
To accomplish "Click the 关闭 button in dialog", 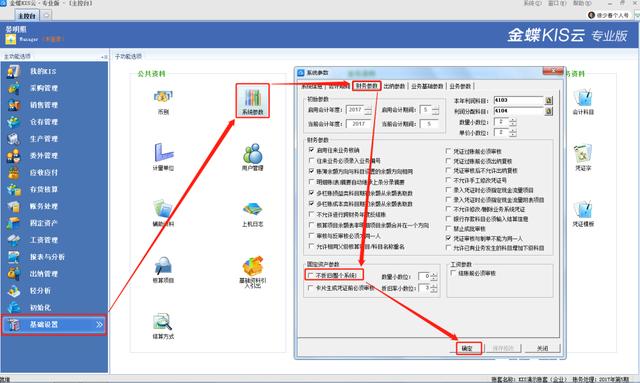I will tap(542, 348).
